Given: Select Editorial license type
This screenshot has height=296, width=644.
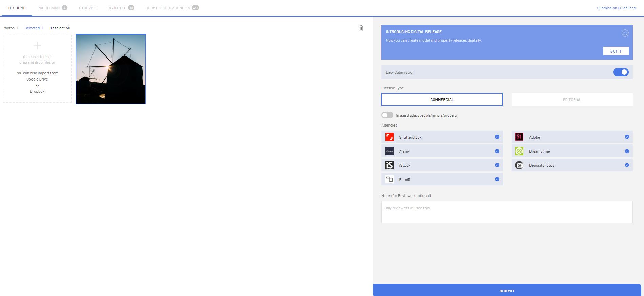Looking at the screenshot, I should tap(572, 99).
